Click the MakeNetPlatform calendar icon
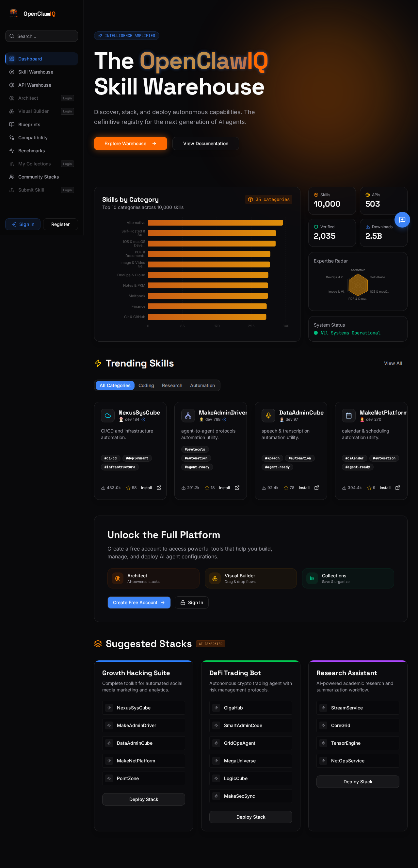This screenshot has height=868, width=418. coord(349,416)
